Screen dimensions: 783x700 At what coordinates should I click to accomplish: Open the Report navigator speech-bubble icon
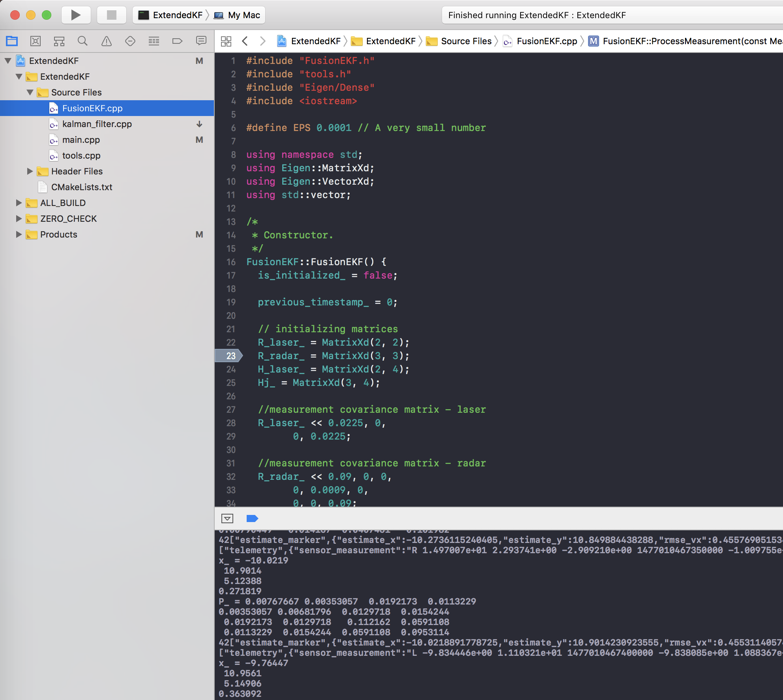(x=201, y=41)
